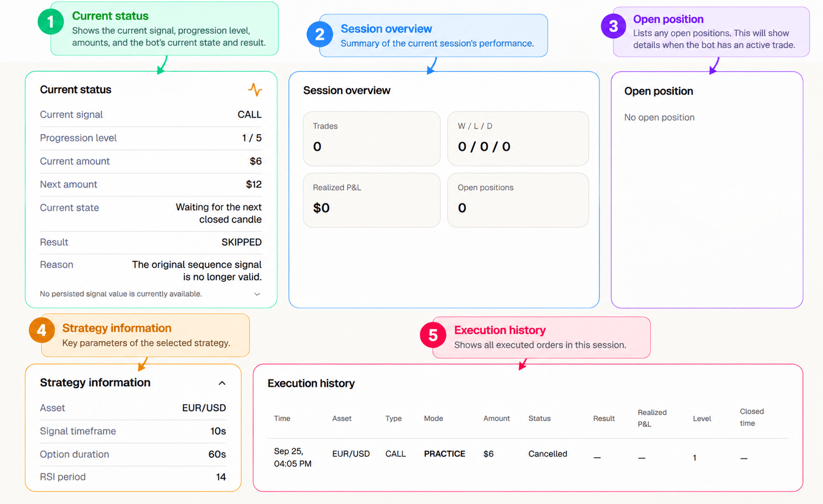Image resolution: width=823 pixels, height=504 pixels.
Task: Collapse the Strategy information panel
Action: pos(222,383)
